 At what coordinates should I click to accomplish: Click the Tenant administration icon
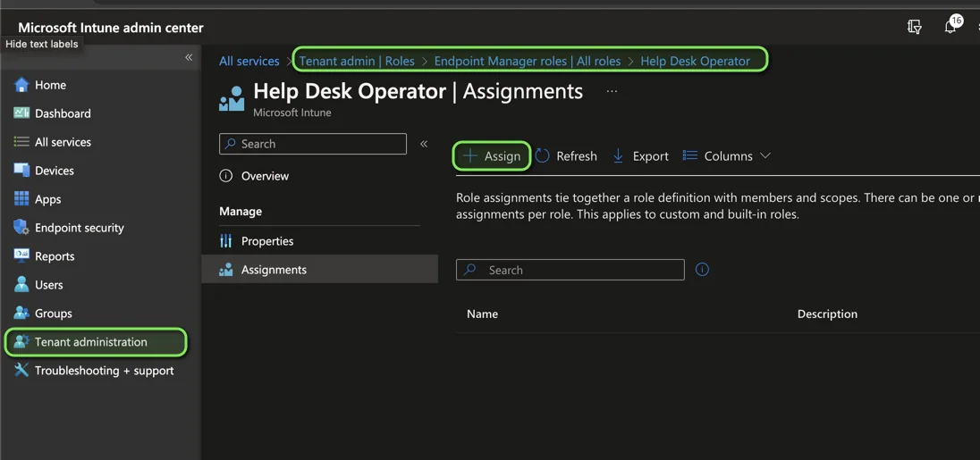[x=21, y=341]
